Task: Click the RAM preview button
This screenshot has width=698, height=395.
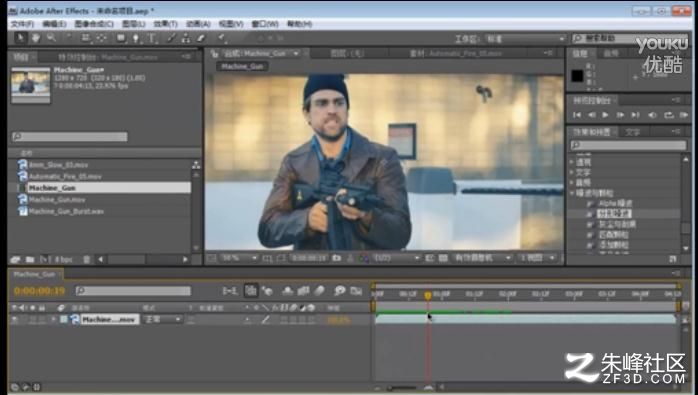Action: [684, 115]
